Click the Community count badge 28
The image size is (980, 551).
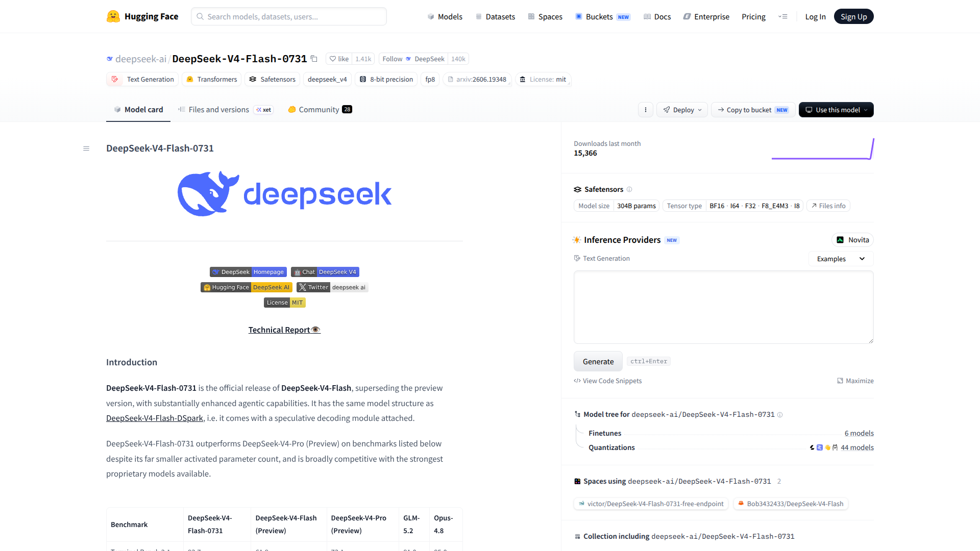[347, 109]
